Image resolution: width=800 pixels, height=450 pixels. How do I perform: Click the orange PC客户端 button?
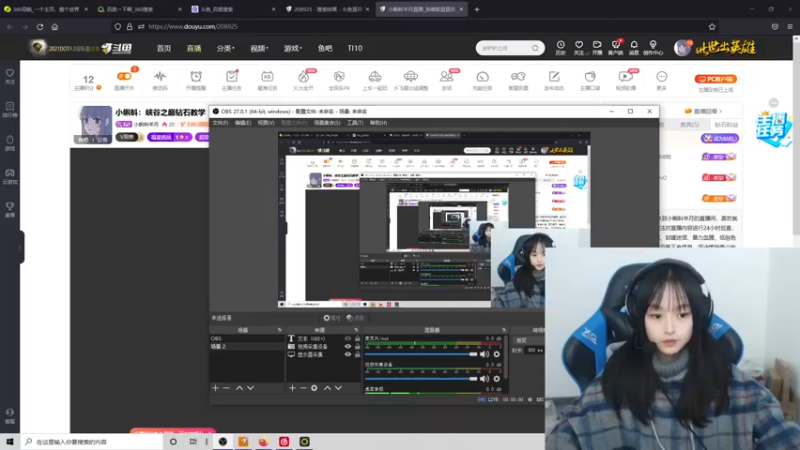tap(715, 79)
